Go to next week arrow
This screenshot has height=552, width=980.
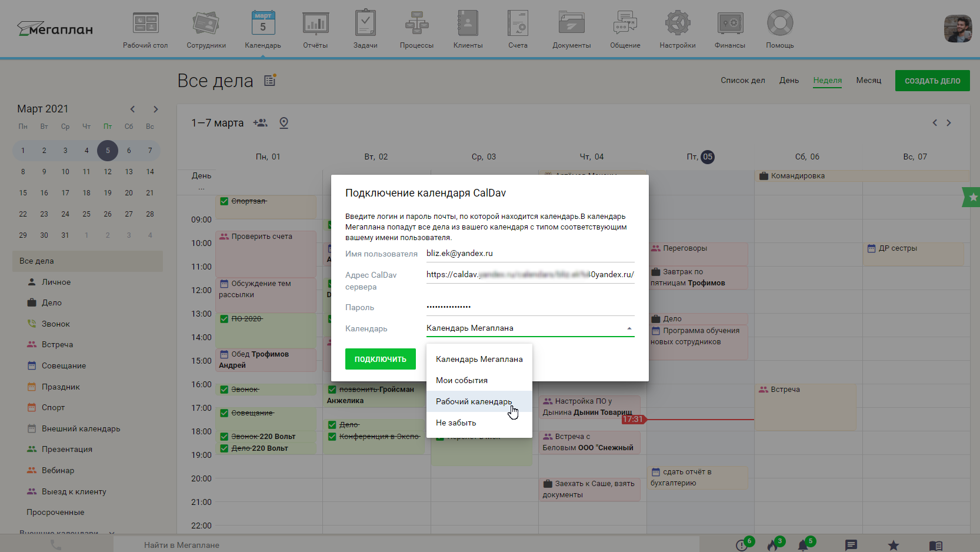pos(949,123)
